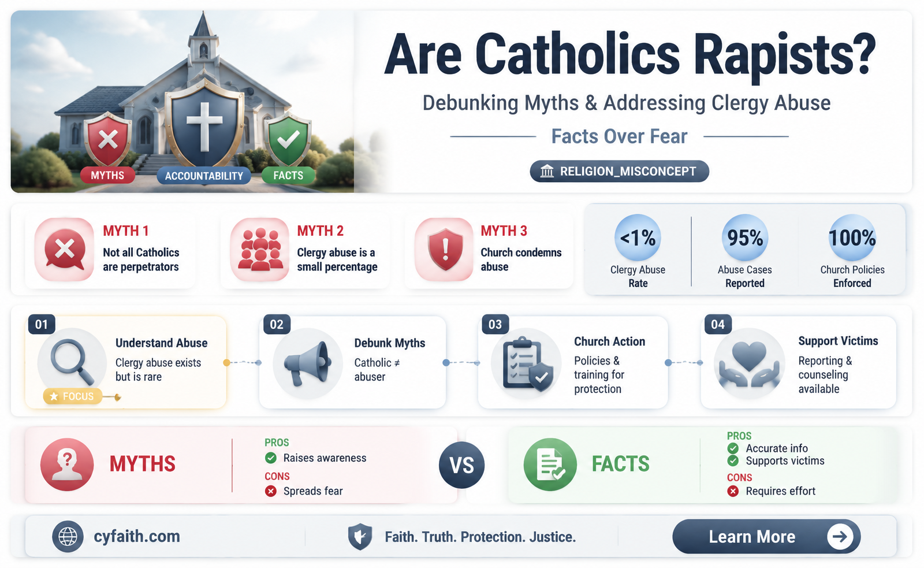Image resolution: width=924 pixels, height=568 pixels.
Task: Click the 95% Abuse Cases Reported bubble
Action: pos(745,237)
